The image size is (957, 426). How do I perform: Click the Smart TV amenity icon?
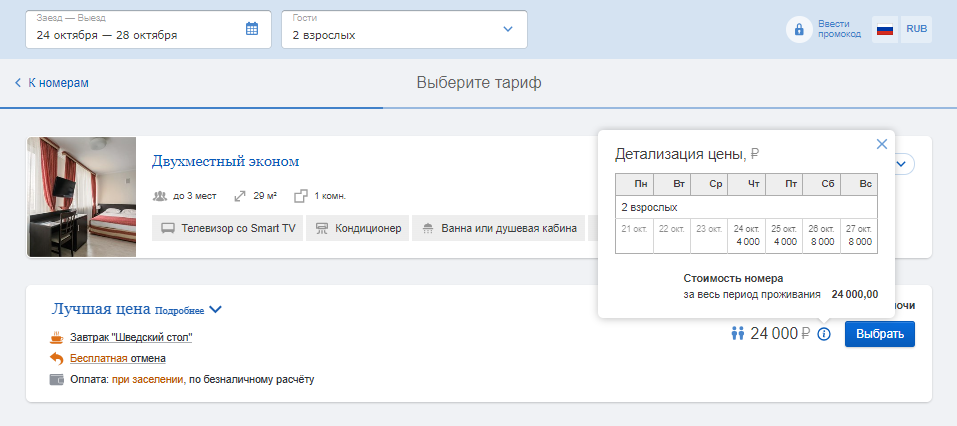168,229
